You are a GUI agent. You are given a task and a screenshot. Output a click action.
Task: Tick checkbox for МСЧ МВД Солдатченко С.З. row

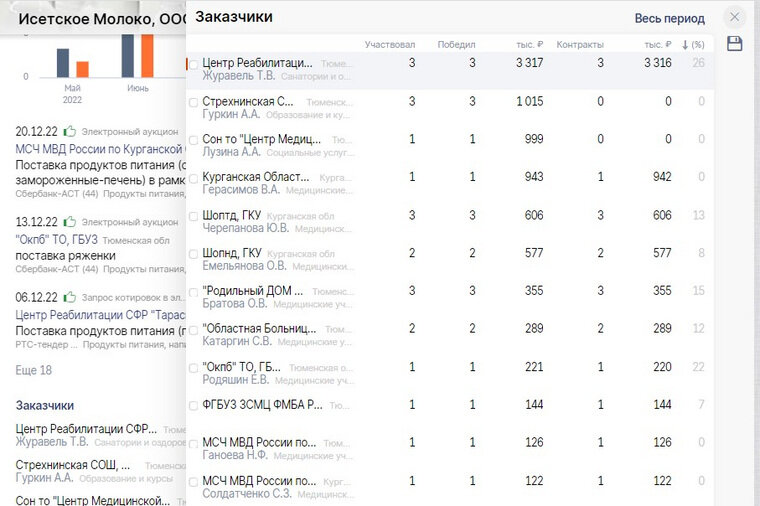pyautogui.click(x=193, y=482)
